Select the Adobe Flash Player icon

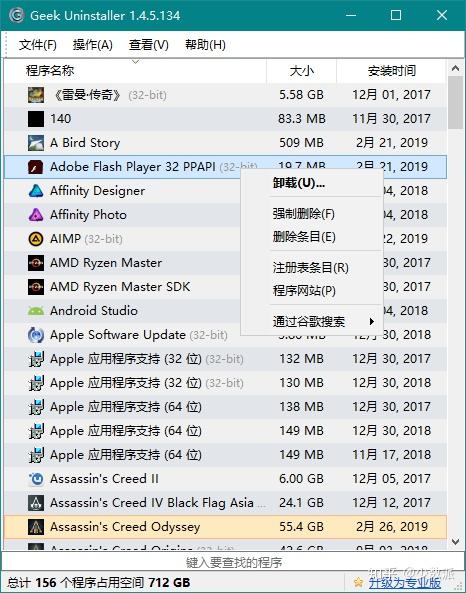click(x=36, y=167)
